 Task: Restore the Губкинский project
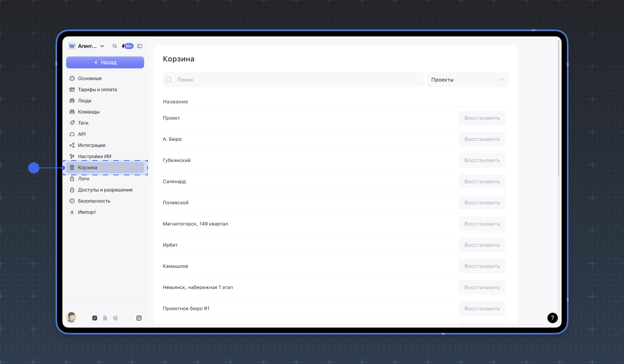(x=482, y=160)
